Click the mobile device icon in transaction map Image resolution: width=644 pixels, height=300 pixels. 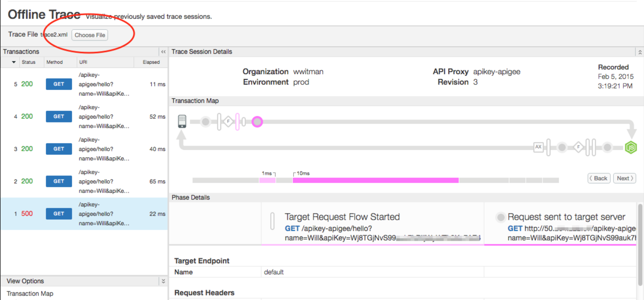182,121
